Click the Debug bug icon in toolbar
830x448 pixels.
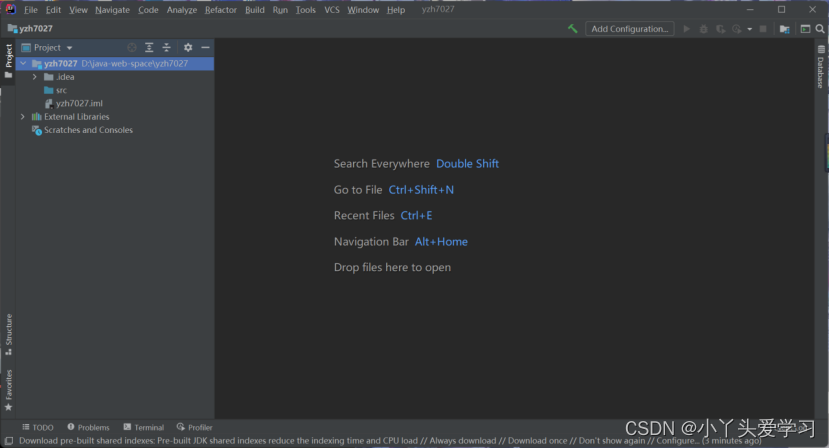point(703,29)
